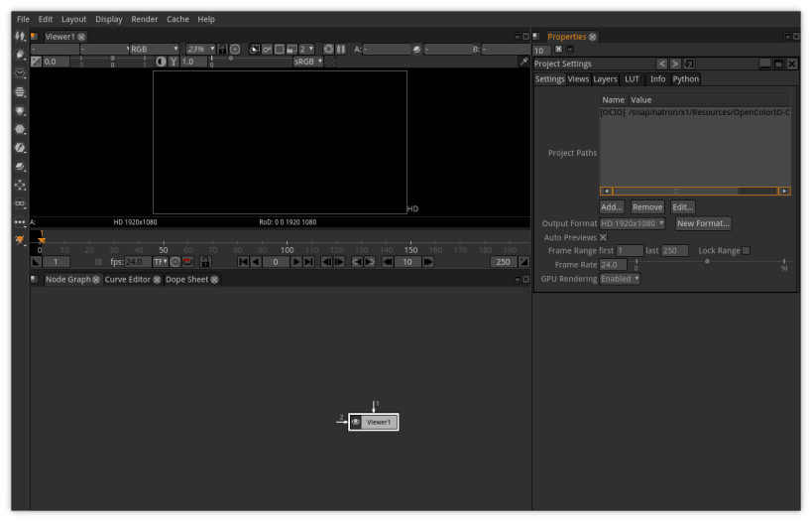Pause viewer updates
Viewport: 812px width, 522px height.
pos(341,49)
